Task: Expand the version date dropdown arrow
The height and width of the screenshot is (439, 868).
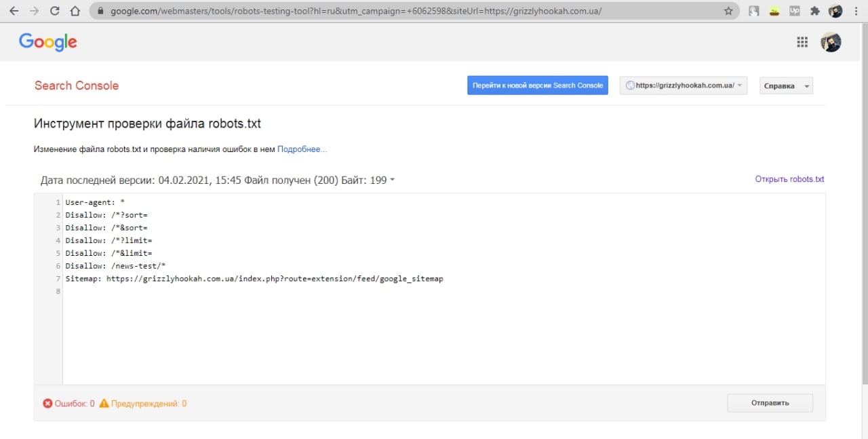Action: coord(392,180)
